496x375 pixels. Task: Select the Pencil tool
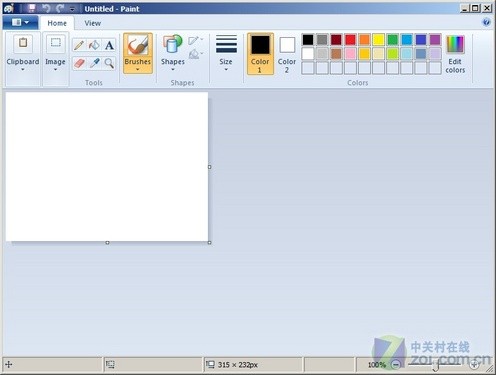(x=79, y=45)
